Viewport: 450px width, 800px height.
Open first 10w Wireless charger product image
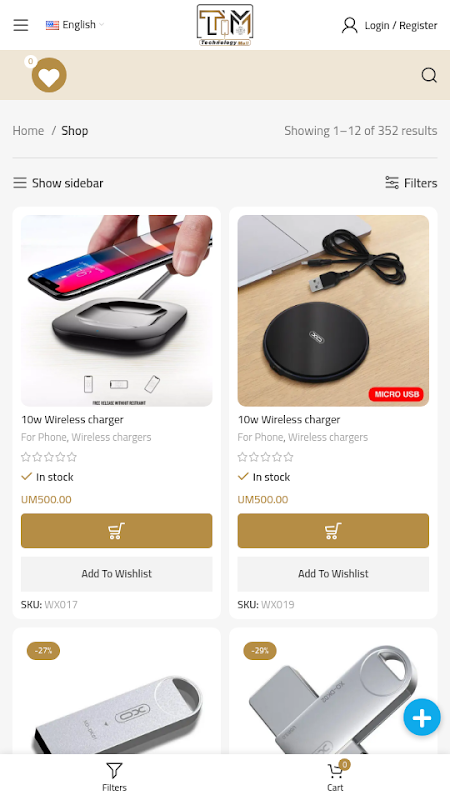tap(116, 311)
